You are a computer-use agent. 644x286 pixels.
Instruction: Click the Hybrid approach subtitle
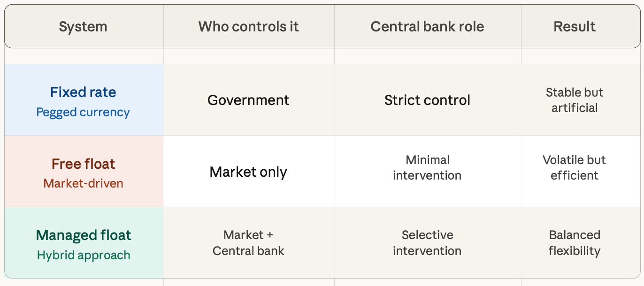(83, 256)
